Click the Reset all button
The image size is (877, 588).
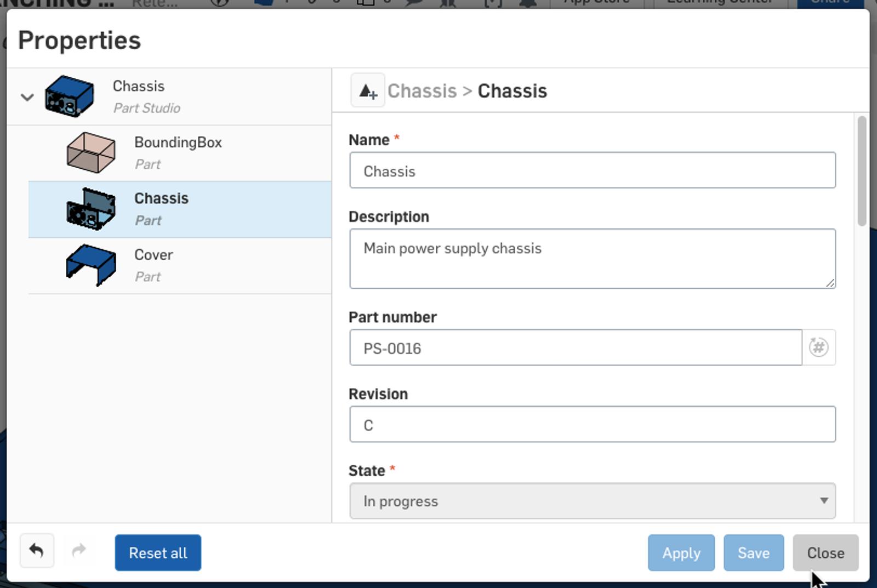157,552
